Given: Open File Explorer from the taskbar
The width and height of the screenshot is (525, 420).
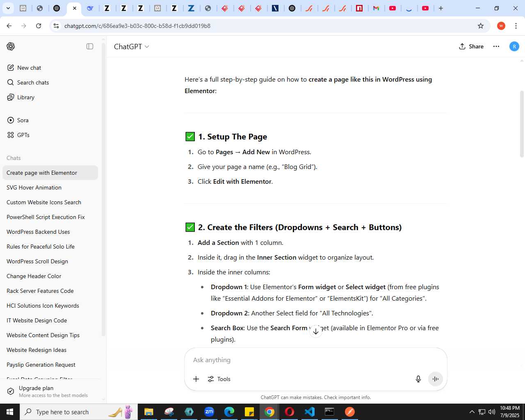Looking at the screenshot, I should (x=148, y=412).
